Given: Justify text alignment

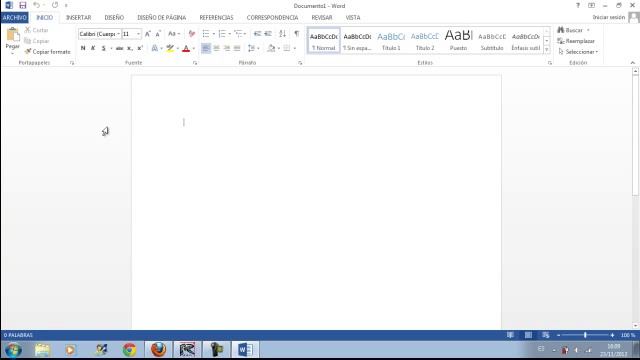Looking at the screenshot, I should (x=237, y=48).
